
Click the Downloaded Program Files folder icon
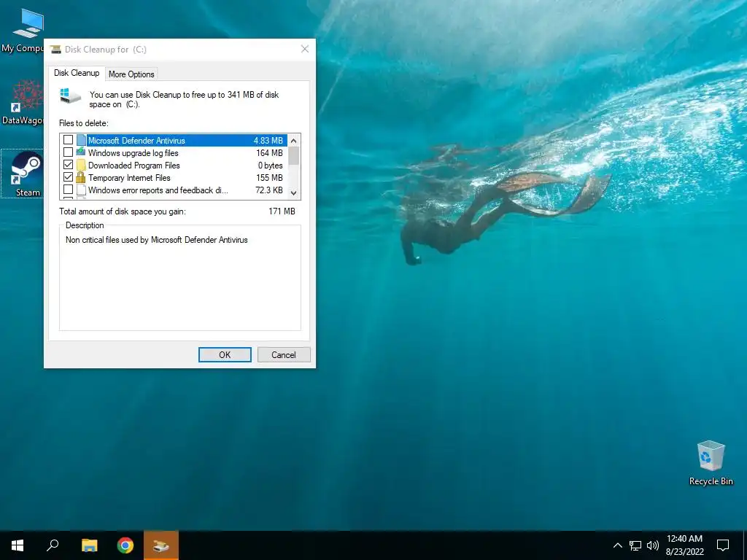click(81, 165)
